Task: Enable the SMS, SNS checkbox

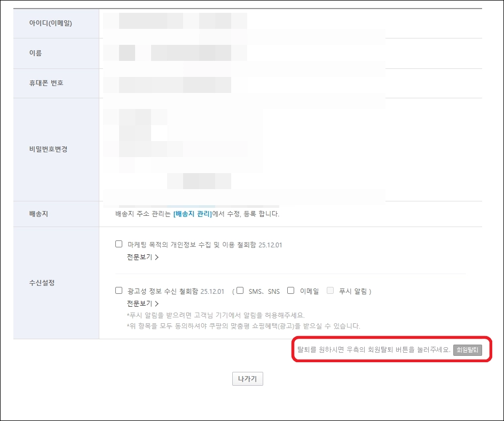Action: [240, 291]
